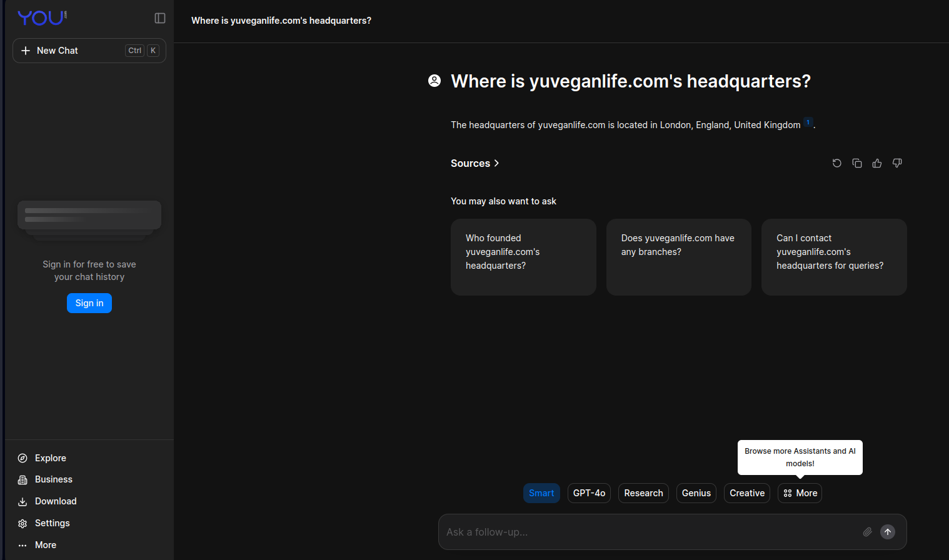Viewport: 949px width, 560px height.
Task: Ask who founded yuveganlife.com's headquarters
Action: 523,257
